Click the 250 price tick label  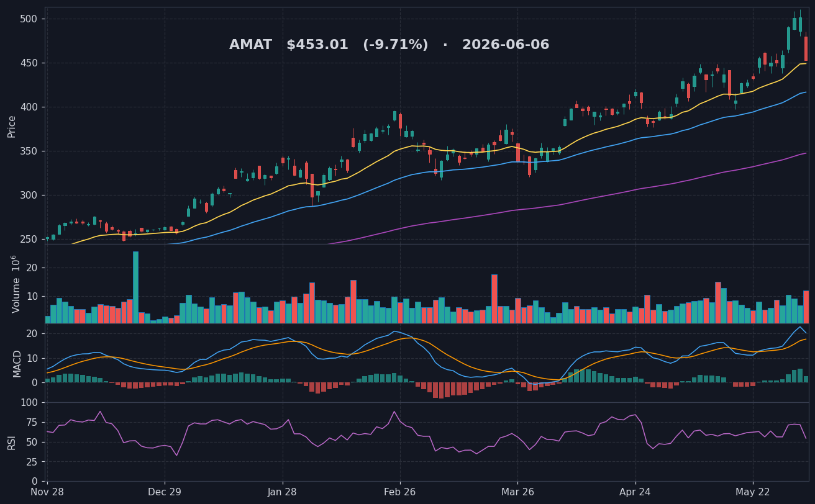pyautogui.click(x=29, y=240)
